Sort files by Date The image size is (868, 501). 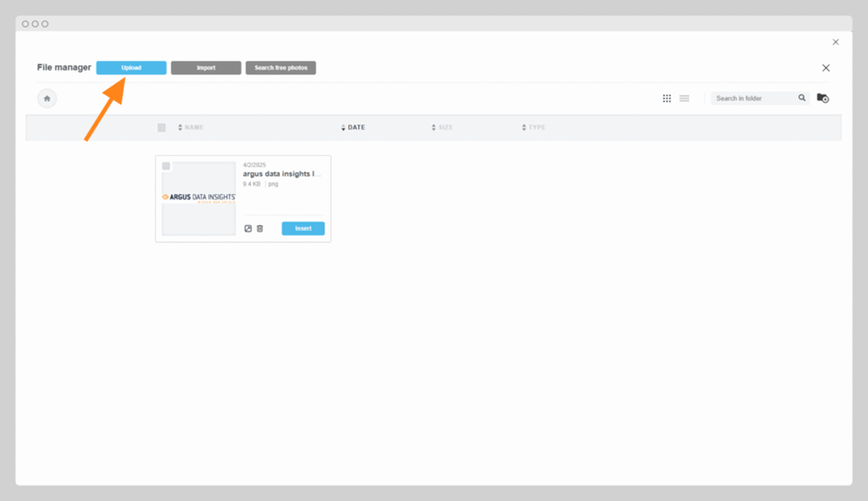pyautogui.click(x=355, y=128)
